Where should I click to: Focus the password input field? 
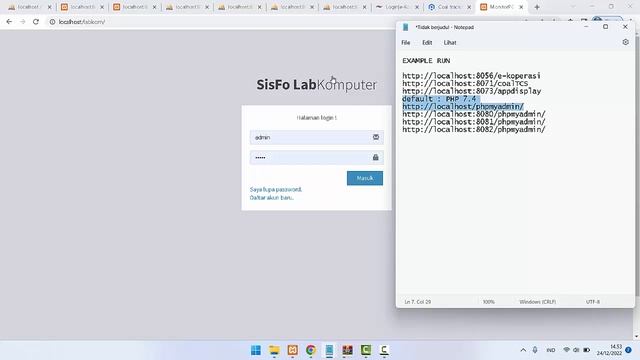point(316,157)
